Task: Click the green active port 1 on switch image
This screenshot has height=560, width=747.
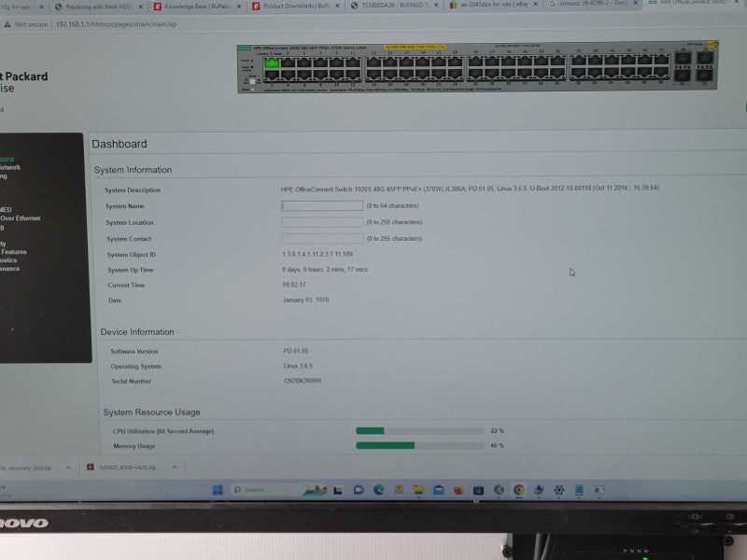Action: pos(272,63)
